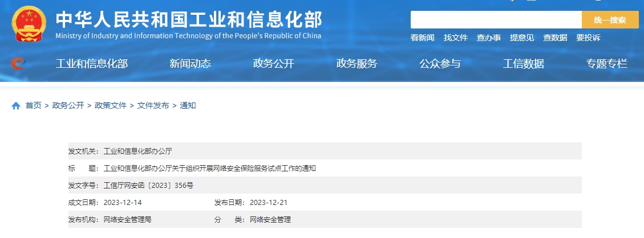This screenshot has width=644, height=238.
Task: Select the 提意见 quick link
Action: 521,38
